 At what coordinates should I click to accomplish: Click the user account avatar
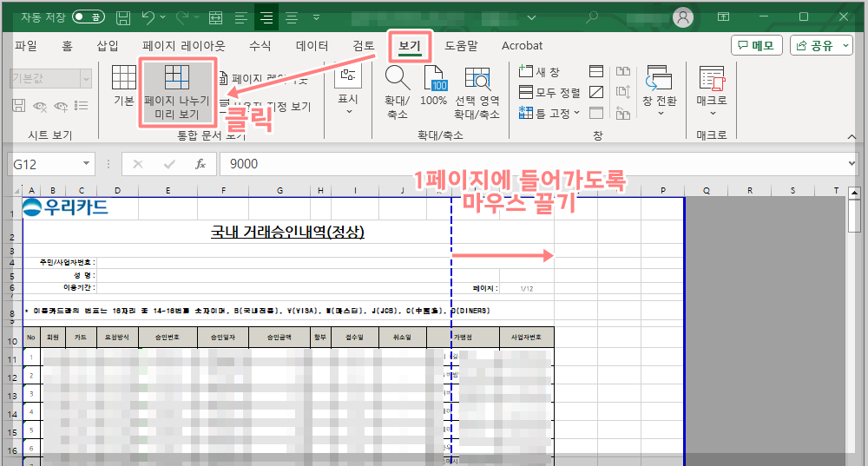[x=682, y=17]
